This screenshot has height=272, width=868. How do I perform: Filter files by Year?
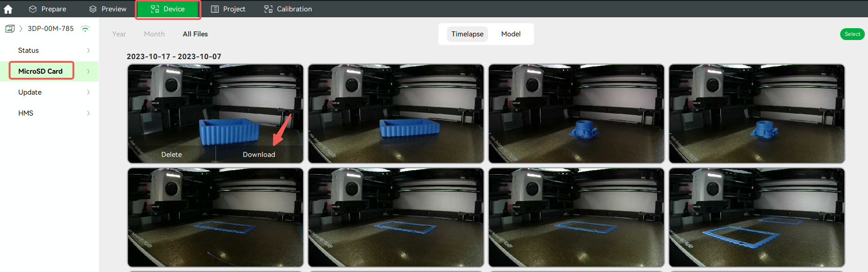click(119, 34)
